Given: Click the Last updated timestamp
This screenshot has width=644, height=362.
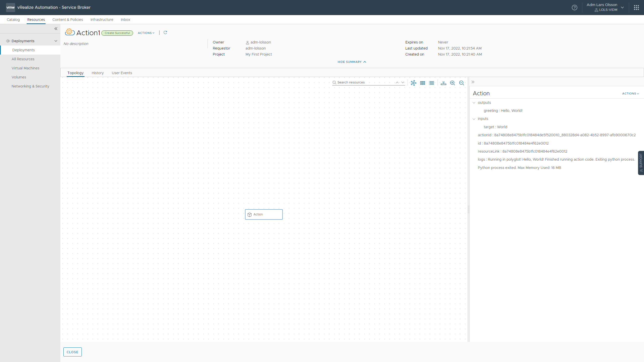Looking at the screenshot, I should (x=460, y=48).
